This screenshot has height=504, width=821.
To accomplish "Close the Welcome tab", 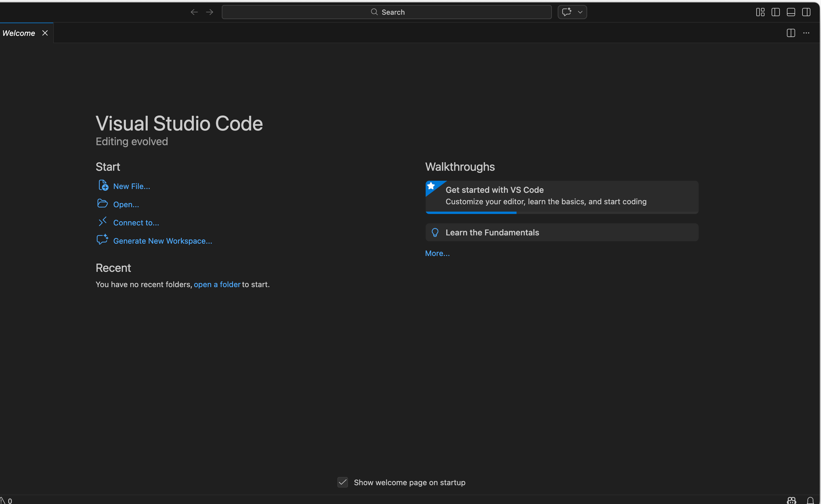I will point(45,33).
